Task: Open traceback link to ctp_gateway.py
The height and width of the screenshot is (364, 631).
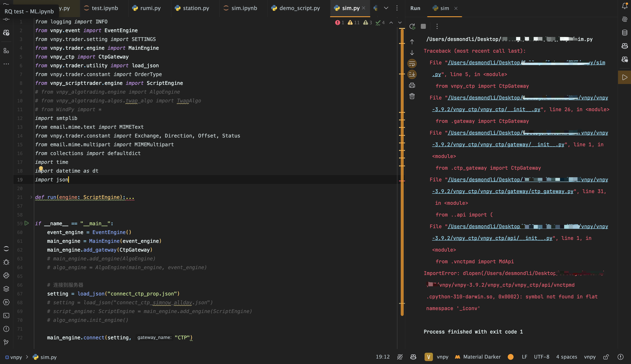Action: click(x=503, y=191)
